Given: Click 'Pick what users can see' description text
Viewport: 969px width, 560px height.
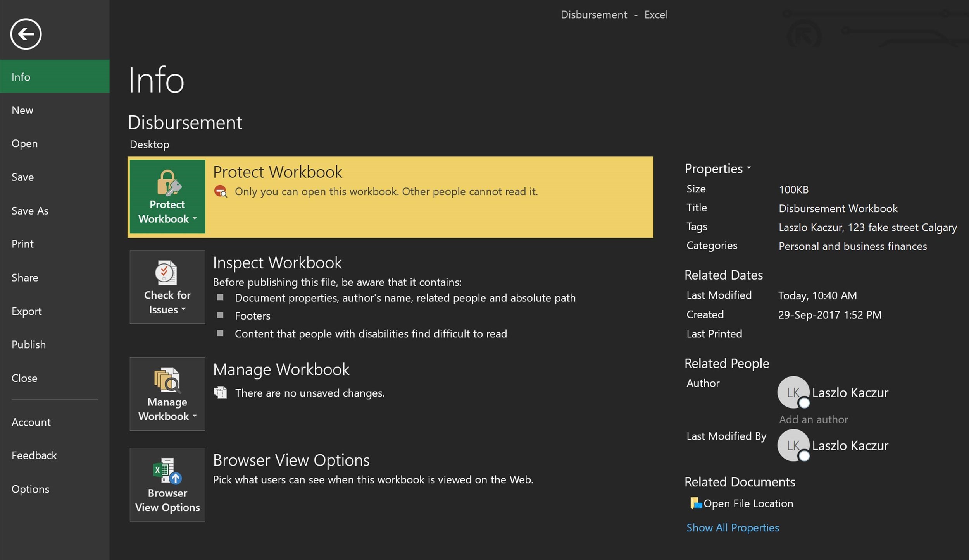Looking at the screenshot, I should click(x=373, y=480).
